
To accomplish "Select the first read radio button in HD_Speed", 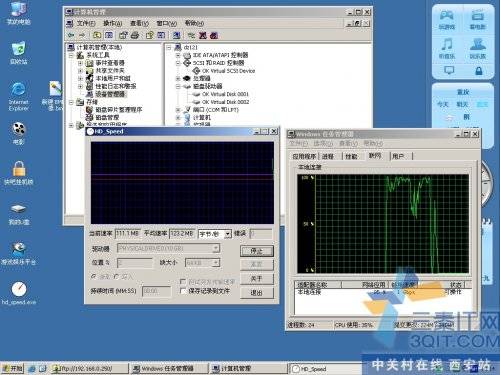I will coord(94,277).
